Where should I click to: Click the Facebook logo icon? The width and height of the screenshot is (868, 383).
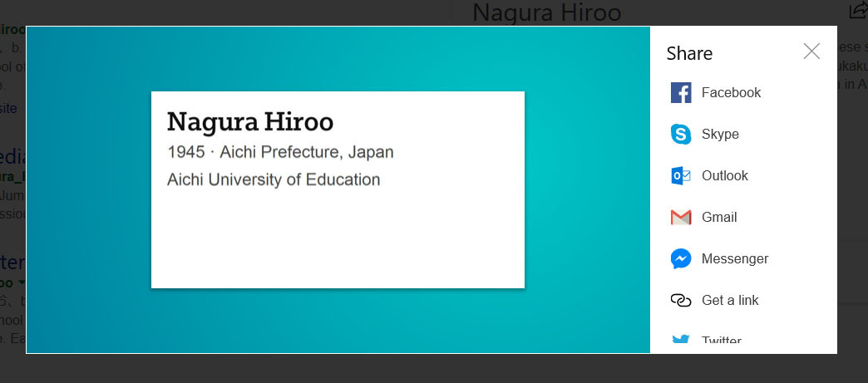tap(681, 93)
